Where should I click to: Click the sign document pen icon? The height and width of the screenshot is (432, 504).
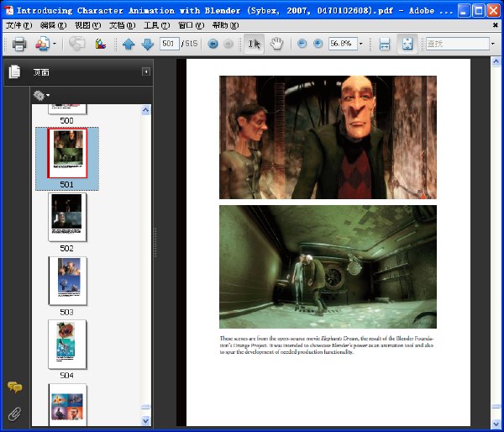click(x=100, y=44)
